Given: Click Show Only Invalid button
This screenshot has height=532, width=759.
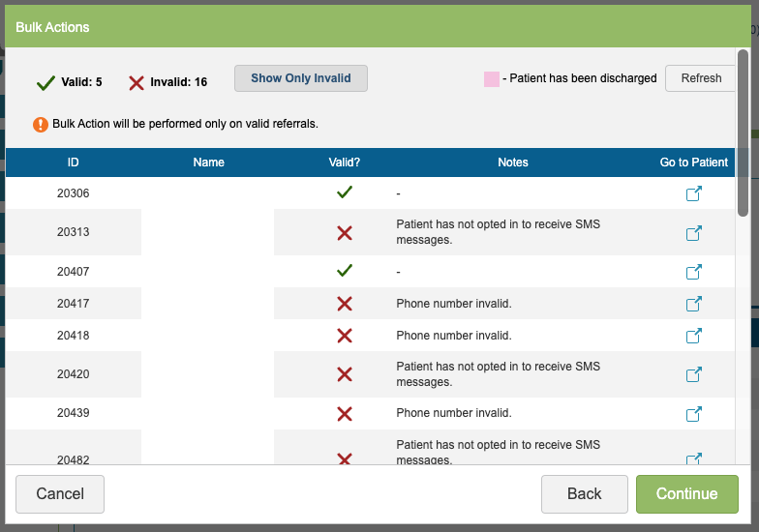Looking at the screenshot, I should (300, 78).
